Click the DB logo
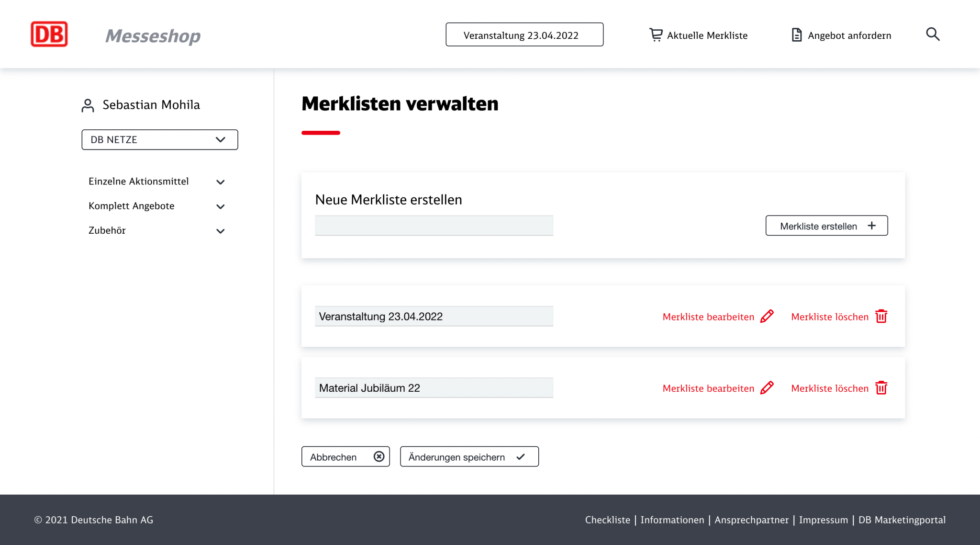980x545 pixels. [48, 34]
